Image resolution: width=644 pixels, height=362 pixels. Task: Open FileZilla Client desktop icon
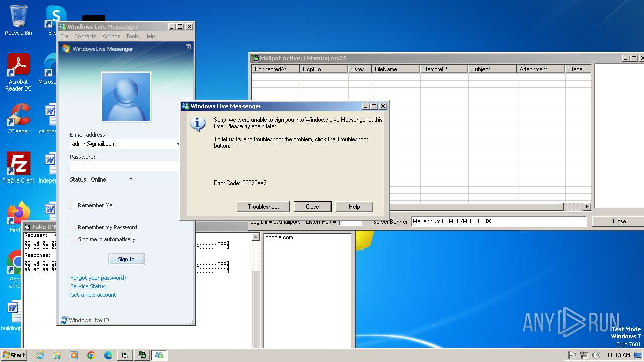(x=18, y=167)
